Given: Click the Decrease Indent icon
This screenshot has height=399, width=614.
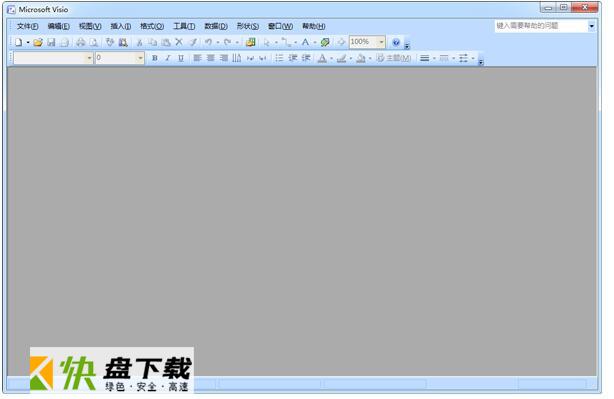Looking at the screenshot, I should pos(293,58).
